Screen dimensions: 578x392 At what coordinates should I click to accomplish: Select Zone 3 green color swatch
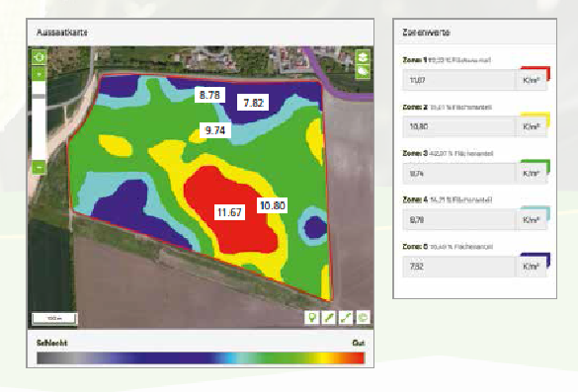(x=536, y=166)
